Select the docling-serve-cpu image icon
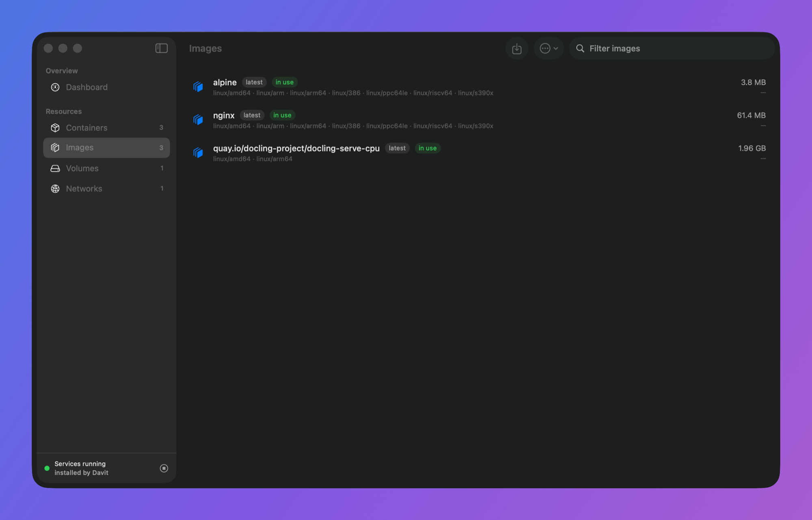The width and height of the screenshot is (812, 520). click(198, 152)
